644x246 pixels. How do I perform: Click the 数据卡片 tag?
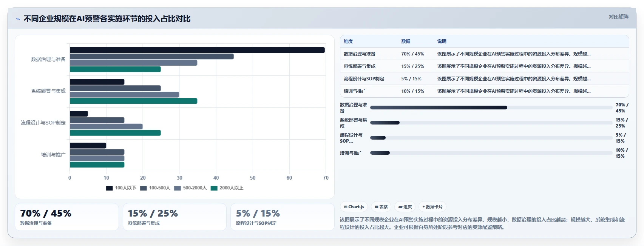(432, 207)
